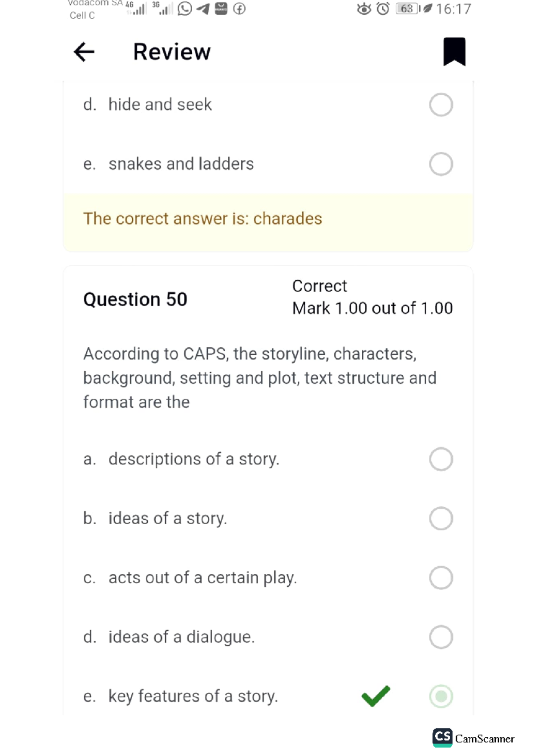Select option b, ideas of a story

point(441,518)
